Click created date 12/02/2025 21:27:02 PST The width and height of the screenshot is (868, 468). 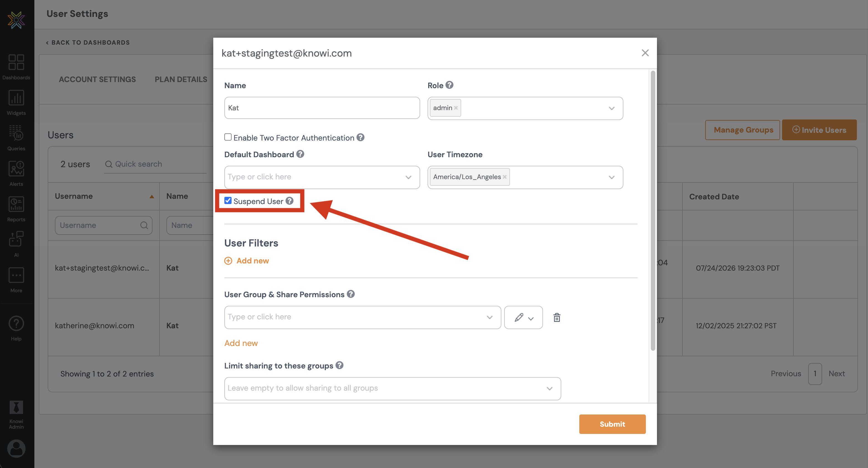click(736, 326)
